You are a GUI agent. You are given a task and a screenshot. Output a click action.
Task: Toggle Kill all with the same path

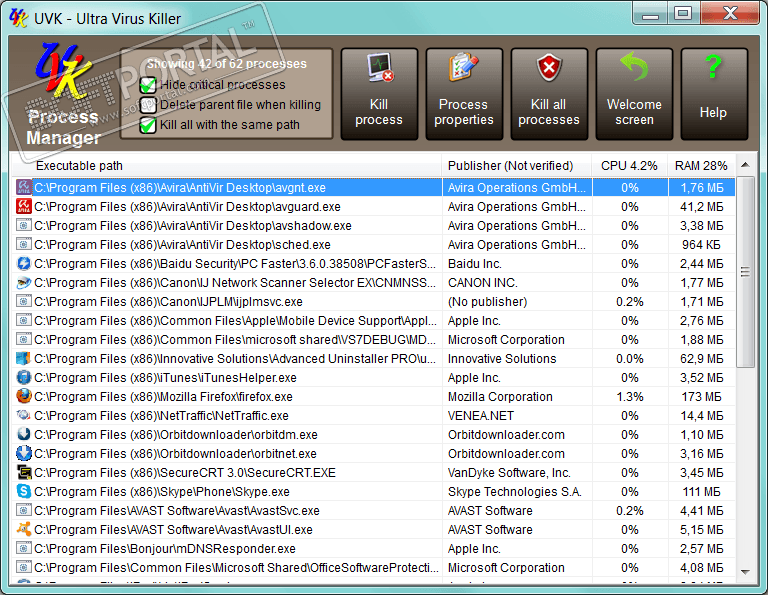point(147,125)
